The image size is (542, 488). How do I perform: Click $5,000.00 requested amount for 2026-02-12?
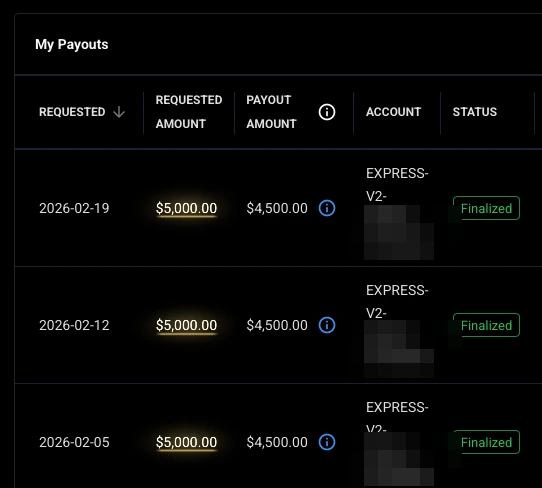coord(186,325)
